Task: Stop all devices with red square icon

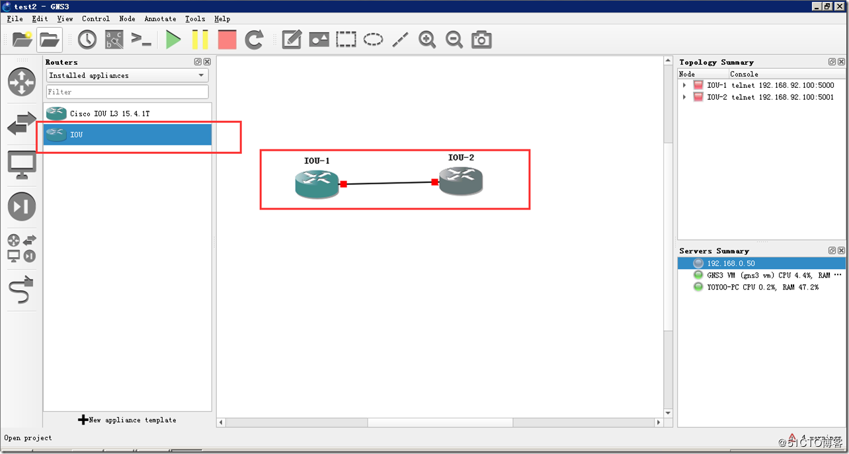Action: pyautogui.click(x=227, y=40)
